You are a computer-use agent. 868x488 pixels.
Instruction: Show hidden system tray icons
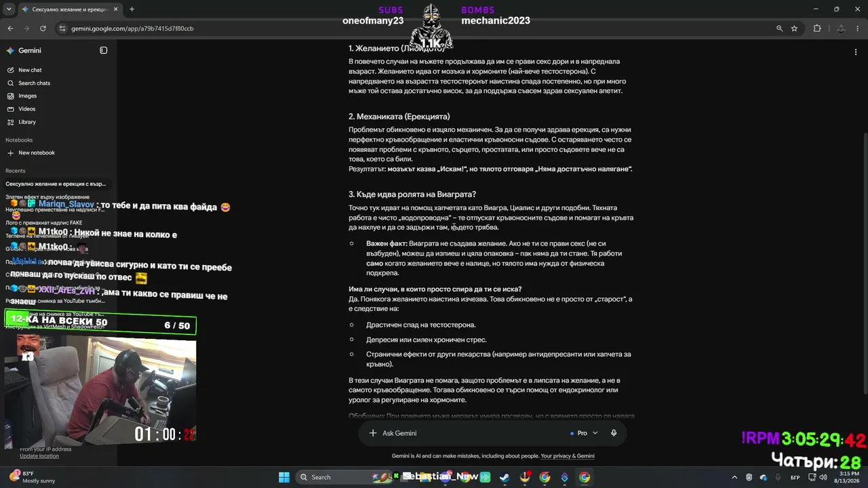coord(734,477)
